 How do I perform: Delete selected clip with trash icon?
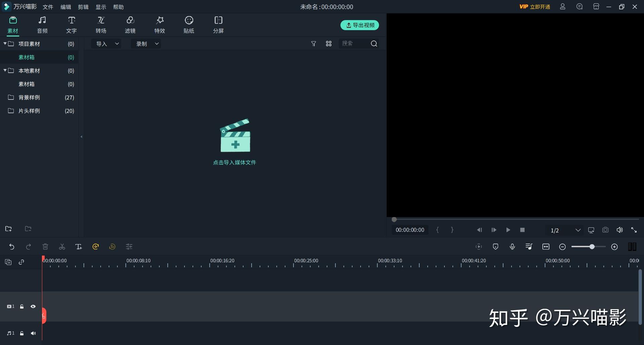coord(45,247)
